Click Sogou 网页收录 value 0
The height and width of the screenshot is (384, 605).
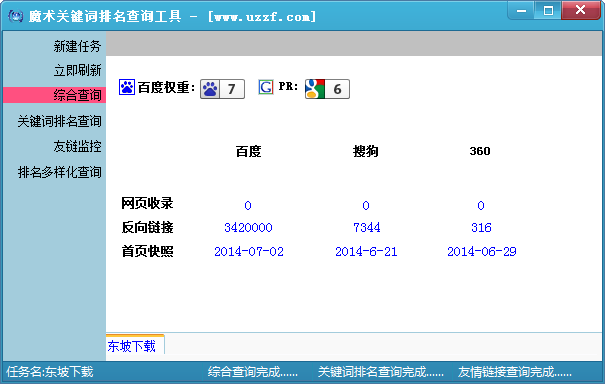[x=366, y=205]
